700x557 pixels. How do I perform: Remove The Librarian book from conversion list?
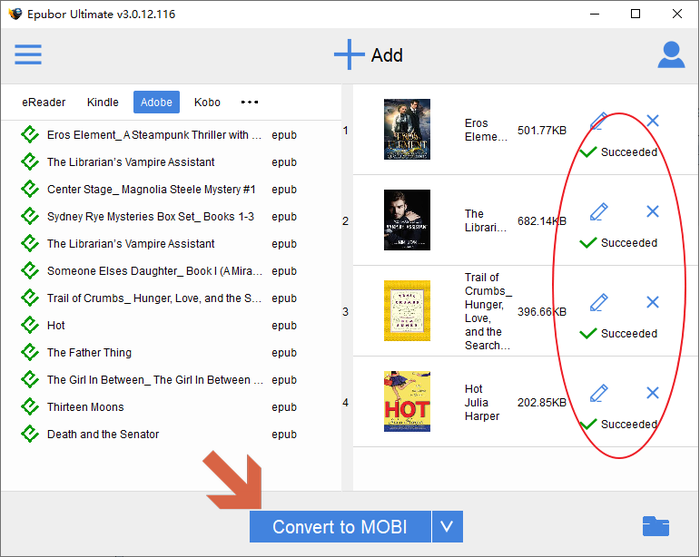click(x=653, y=211)
